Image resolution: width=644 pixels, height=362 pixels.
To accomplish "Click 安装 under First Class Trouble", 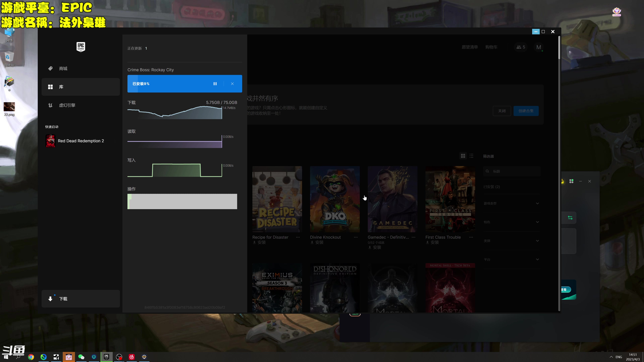I will coord(433,242).
